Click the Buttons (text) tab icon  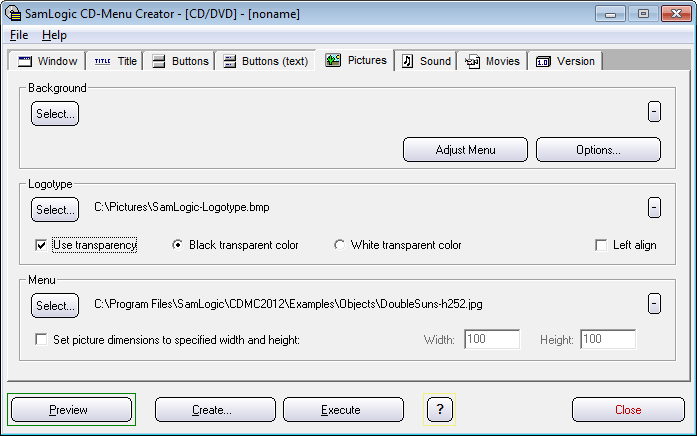click(229, 61)
